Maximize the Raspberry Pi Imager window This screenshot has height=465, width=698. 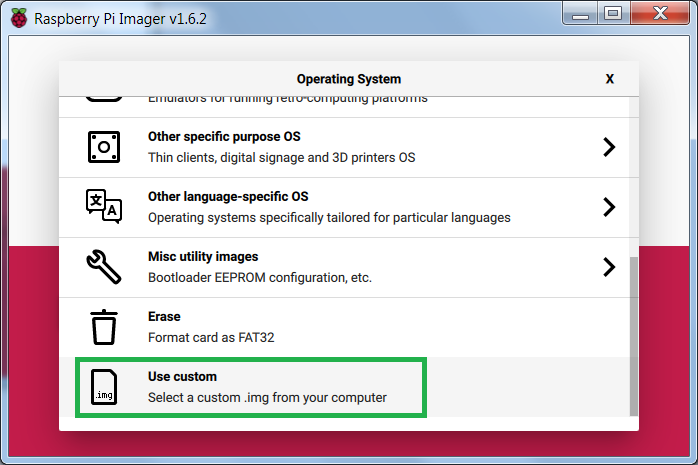(613, 13)
